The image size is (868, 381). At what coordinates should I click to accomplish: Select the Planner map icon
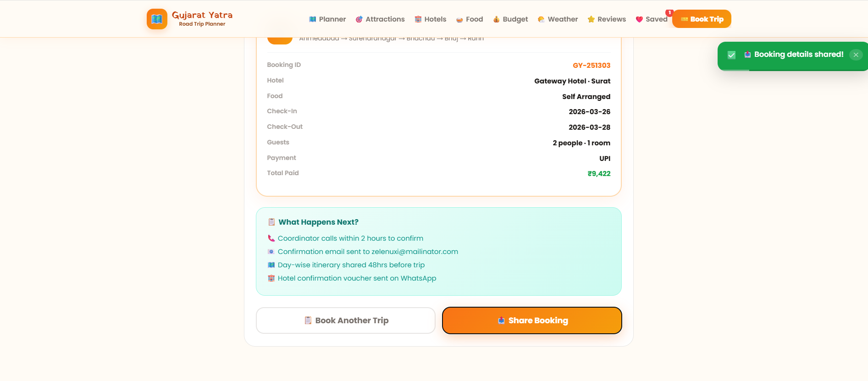312,19
